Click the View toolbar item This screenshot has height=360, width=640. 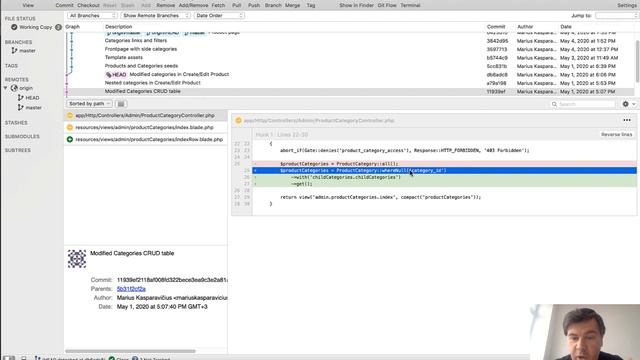(28, 5)
